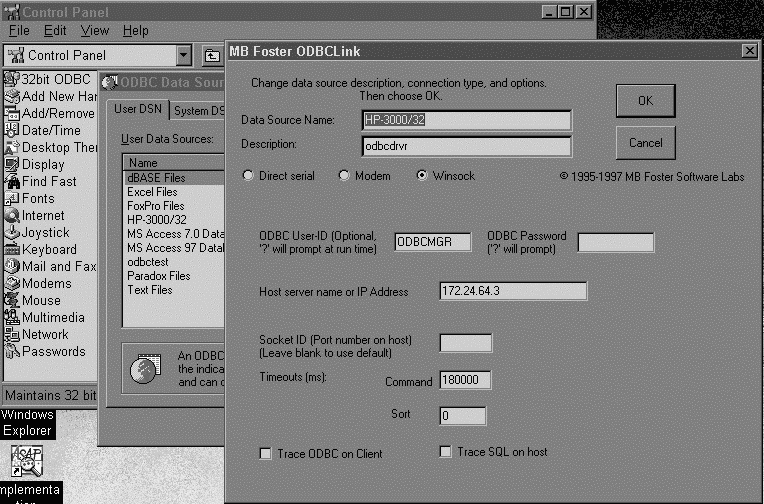Switch to the User DSN tab
Image resolution: width=764 pixels, height=504 pixels.
[x=138, y=109]
